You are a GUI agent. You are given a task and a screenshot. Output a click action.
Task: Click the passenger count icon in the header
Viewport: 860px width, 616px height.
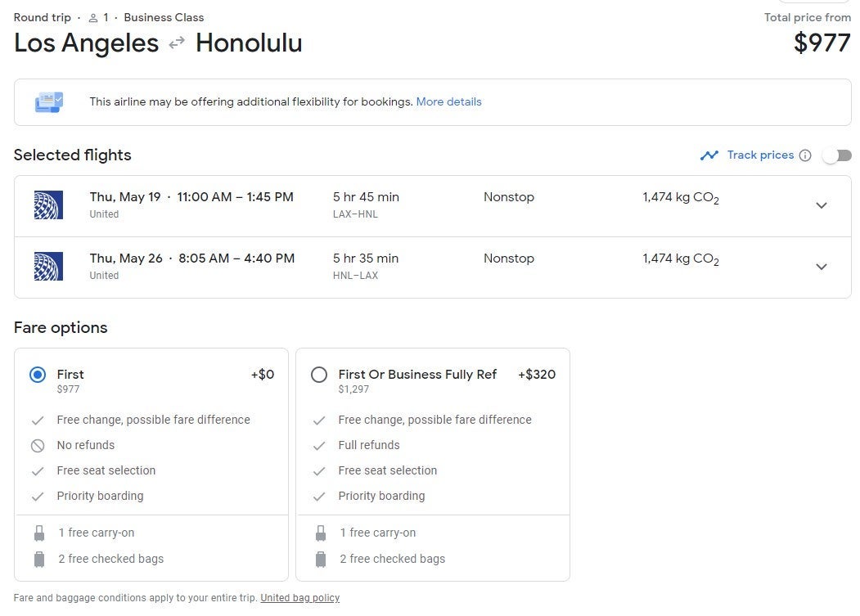point(93,17)
